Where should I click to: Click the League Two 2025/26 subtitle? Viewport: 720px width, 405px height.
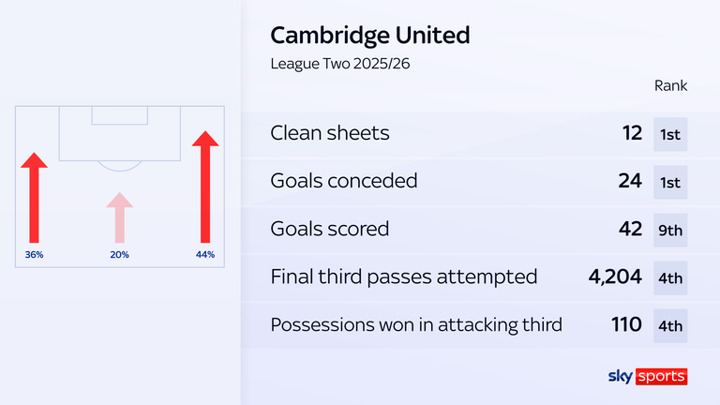340,63
